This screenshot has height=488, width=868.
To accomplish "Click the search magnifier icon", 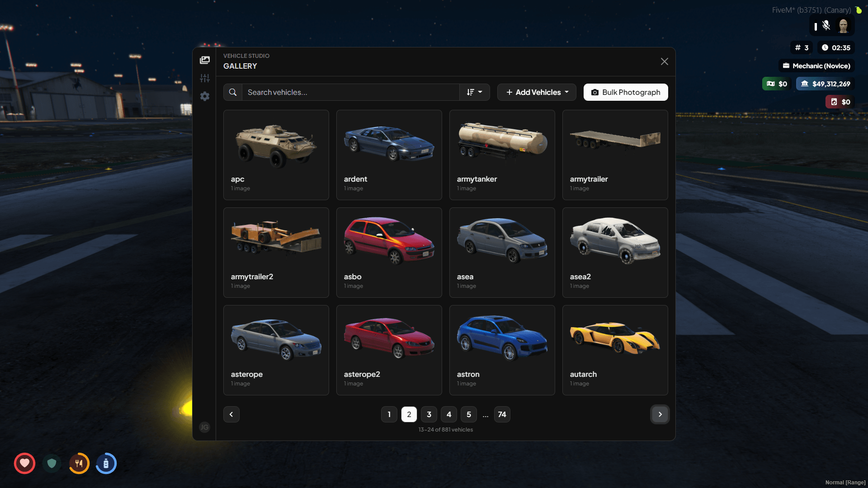I will [x=233, y=92].
